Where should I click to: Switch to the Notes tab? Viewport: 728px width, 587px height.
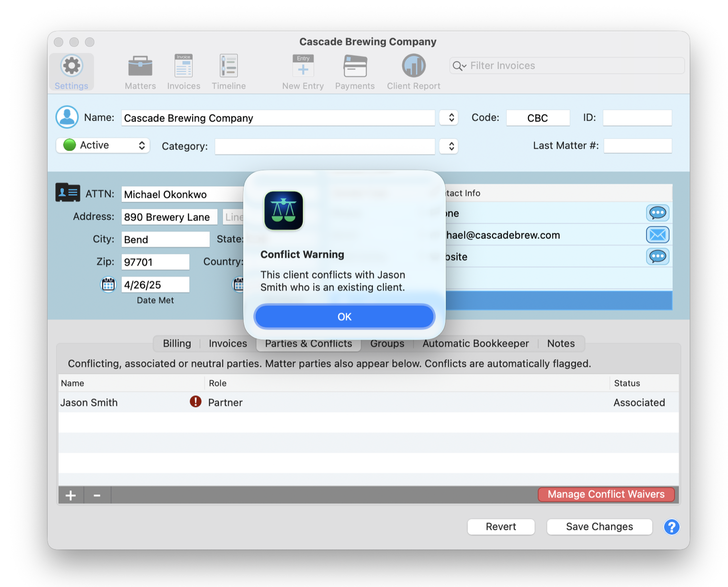(x=561, y=343)
